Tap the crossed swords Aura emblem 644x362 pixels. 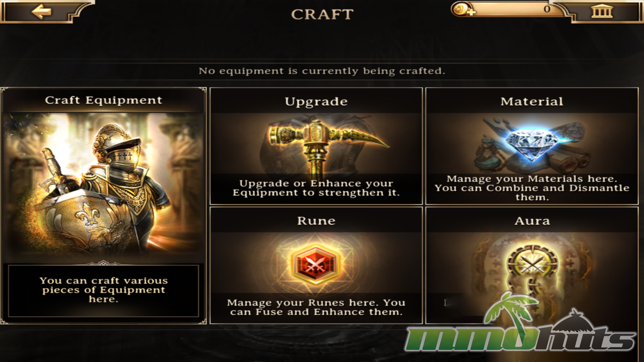pos(532,265)
